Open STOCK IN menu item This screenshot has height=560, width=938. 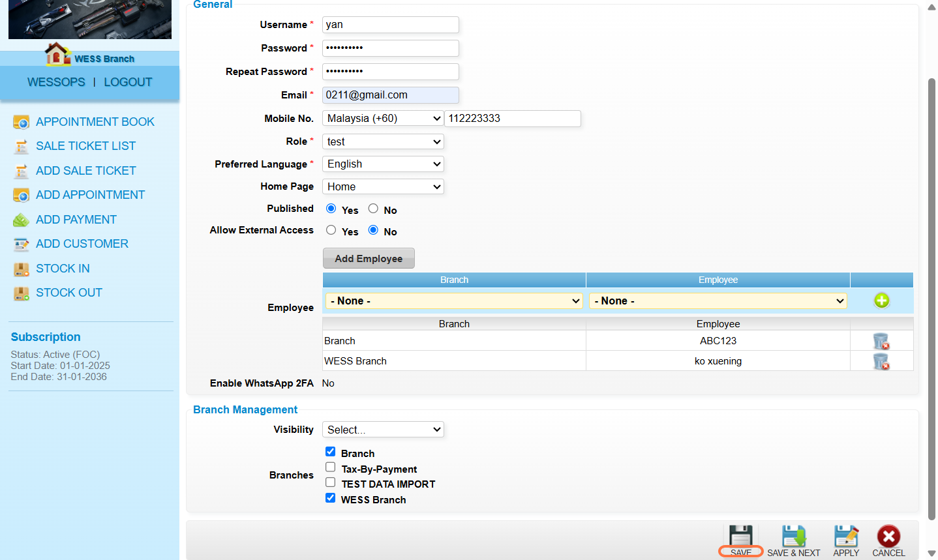point(63,269)
